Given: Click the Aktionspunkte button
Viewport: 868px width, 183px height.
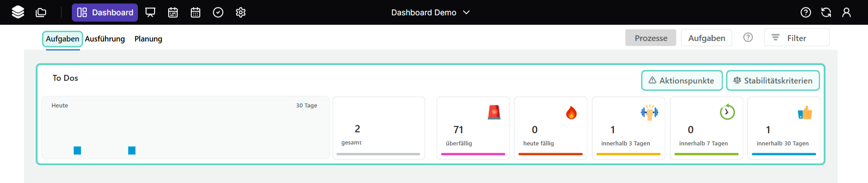Looking at the screenshot, I should pos(682,80).
